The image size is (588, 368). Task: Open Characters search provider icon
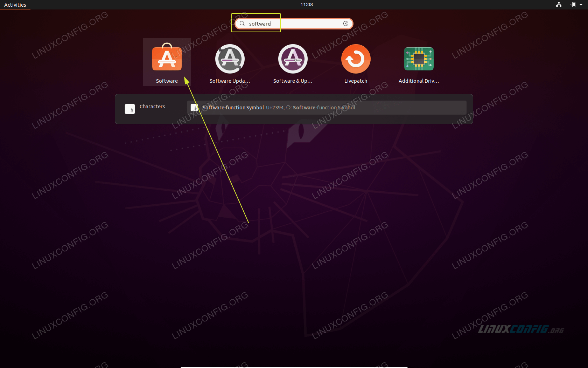130,109
